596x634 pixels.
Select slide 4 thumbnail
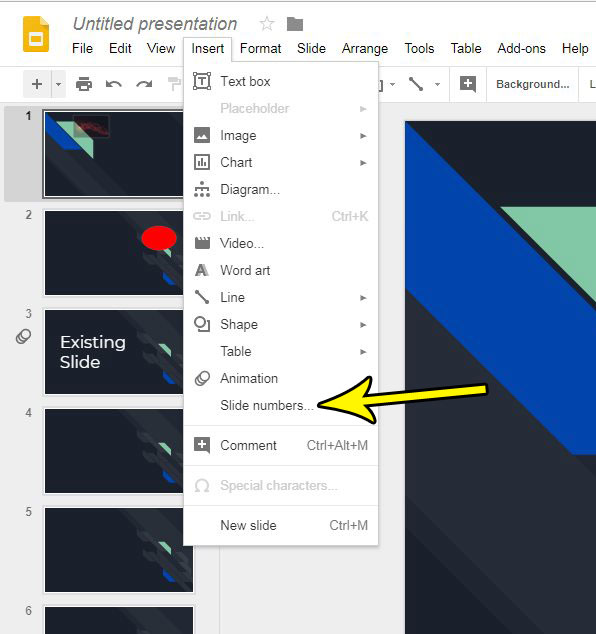[113, 451]
